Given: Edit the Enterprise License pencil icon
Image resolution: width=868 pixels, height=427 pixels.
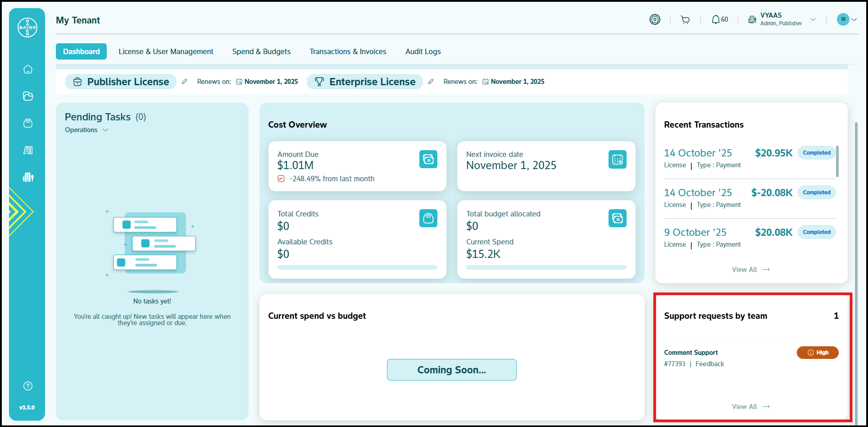Looking at the screenshot, I should (431, 82).
